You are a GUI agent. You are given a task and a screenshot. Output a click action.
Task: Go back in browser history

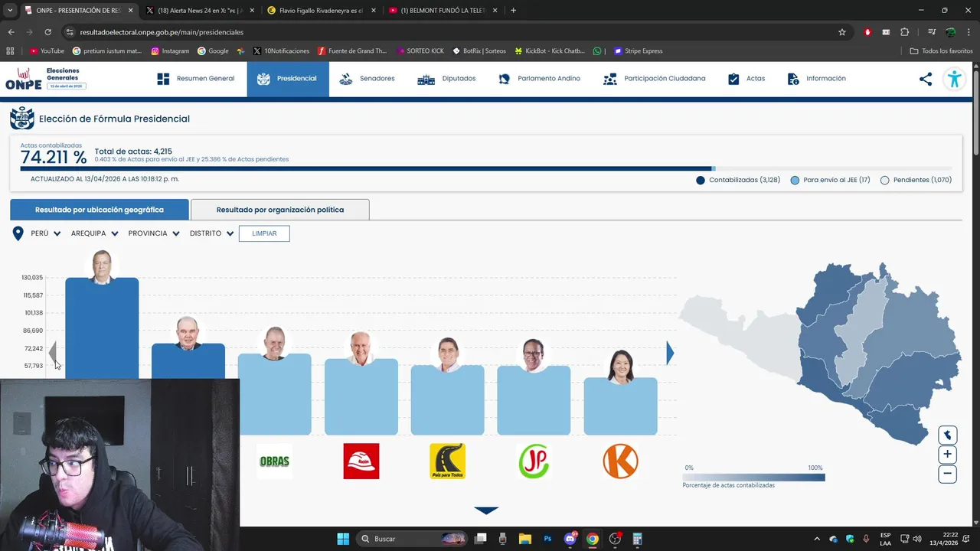click(x=11, y=32)
